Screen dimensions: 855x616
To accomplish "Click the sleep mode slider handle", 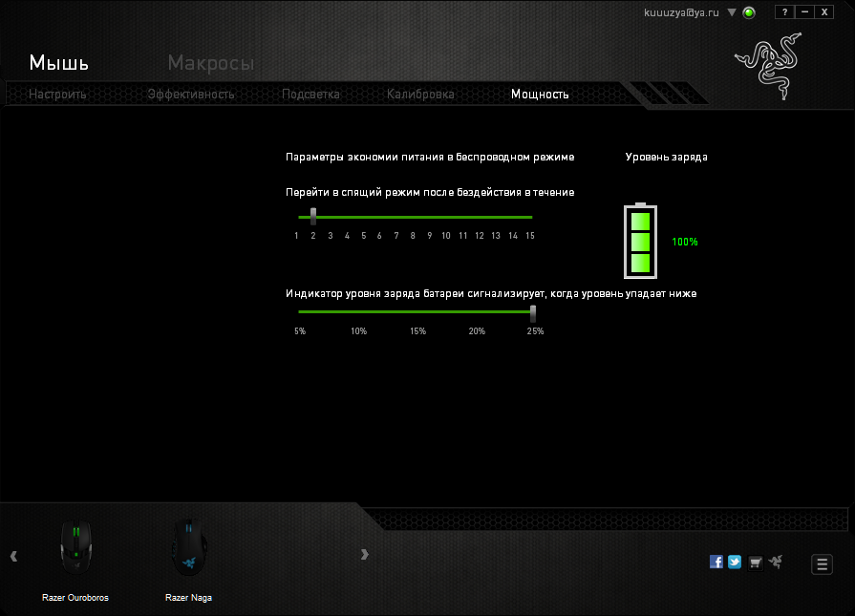I will click(313, 217).
